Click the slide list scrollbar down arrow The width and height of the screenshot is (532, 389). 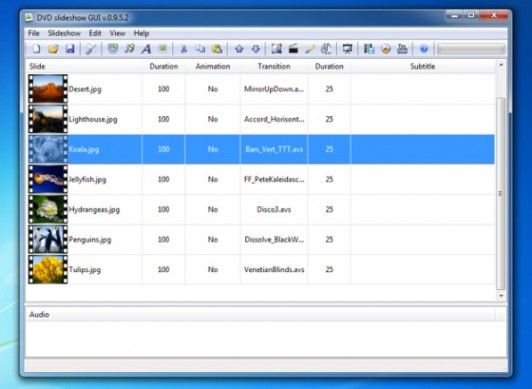click(501, 295)
